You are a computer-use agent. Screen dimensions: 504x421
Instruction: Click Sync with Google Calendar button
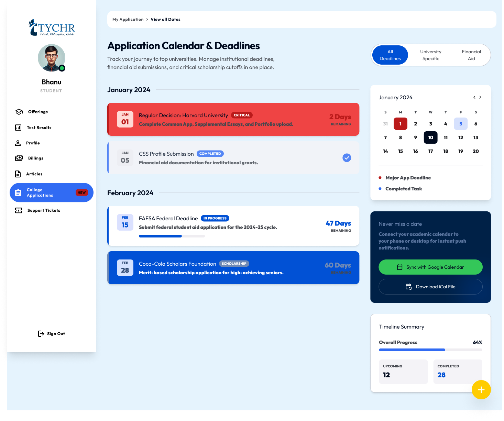[430, 267]
